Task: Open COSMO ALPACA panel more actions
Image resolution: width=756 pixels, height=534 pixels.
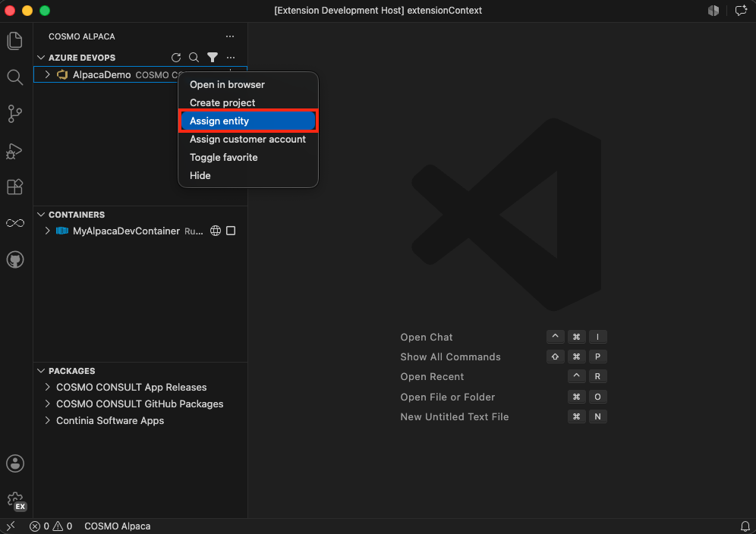Action: pyautogui.click(x=230, y=36)
